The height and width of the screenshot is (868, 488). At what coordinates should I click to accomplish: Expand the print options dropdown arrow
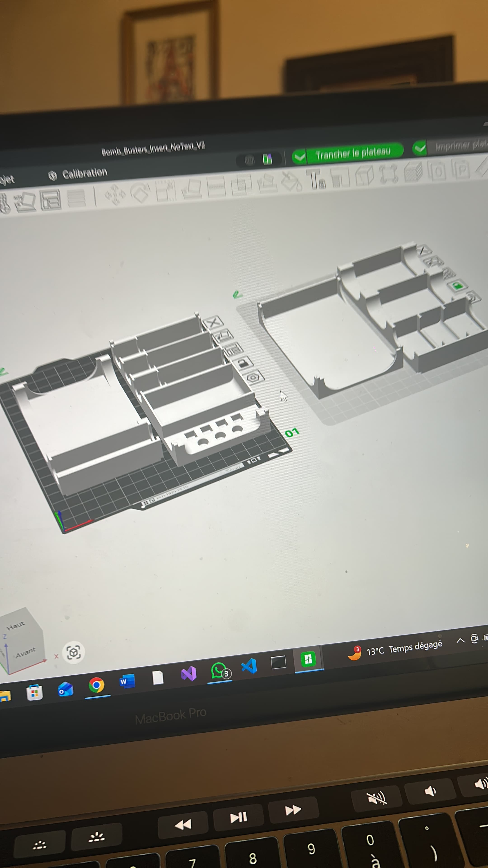[x=420, y=148]
